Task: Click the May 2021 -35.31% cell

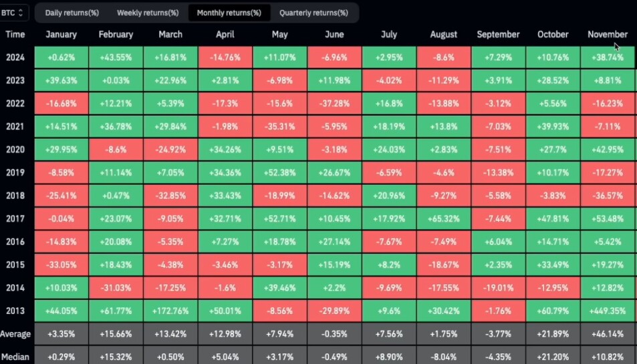Action: click(x=279, y=127)
